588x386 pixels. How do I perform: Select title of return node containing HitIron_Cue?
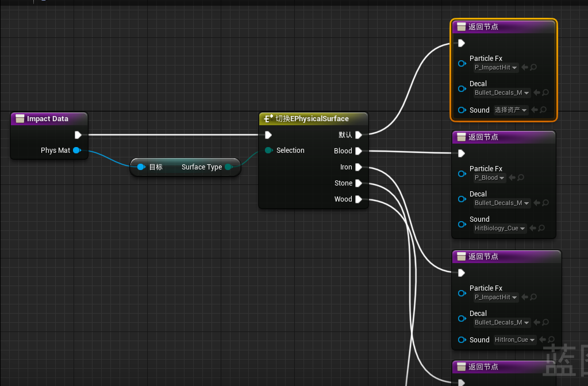[x=506, y=256]
